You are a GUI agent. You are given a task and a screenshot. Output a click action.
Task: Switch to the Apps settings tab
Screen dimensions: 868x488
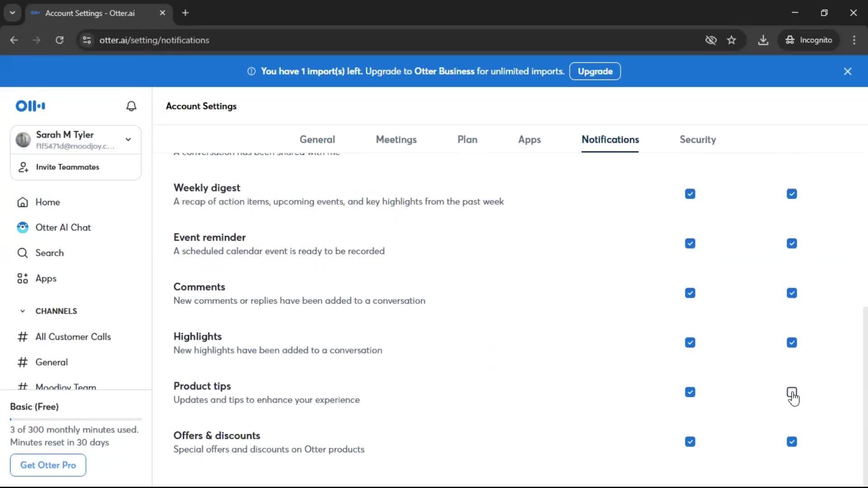pos(529,140)
